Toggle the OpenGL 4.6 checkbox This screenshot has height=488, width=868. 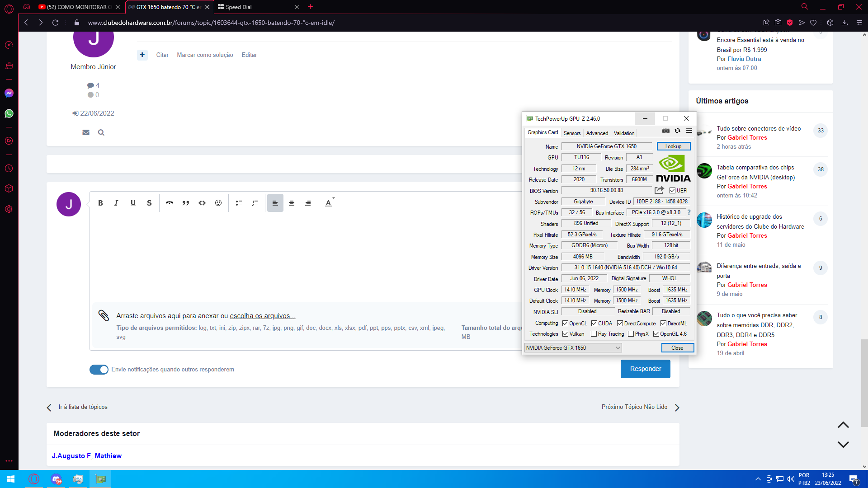coord(656,334)
